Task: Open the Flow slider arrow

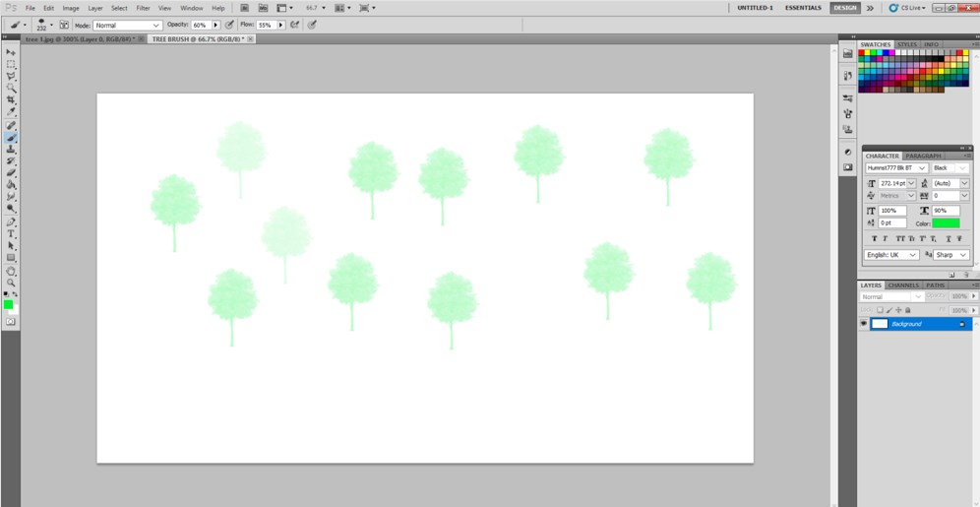Action: pyautogui.click(x=281, y=25)
